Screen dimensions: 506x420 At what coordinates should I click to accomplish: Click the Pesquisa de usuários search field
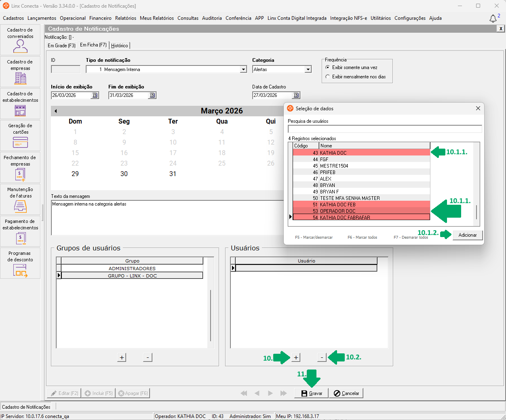(385, 129)
